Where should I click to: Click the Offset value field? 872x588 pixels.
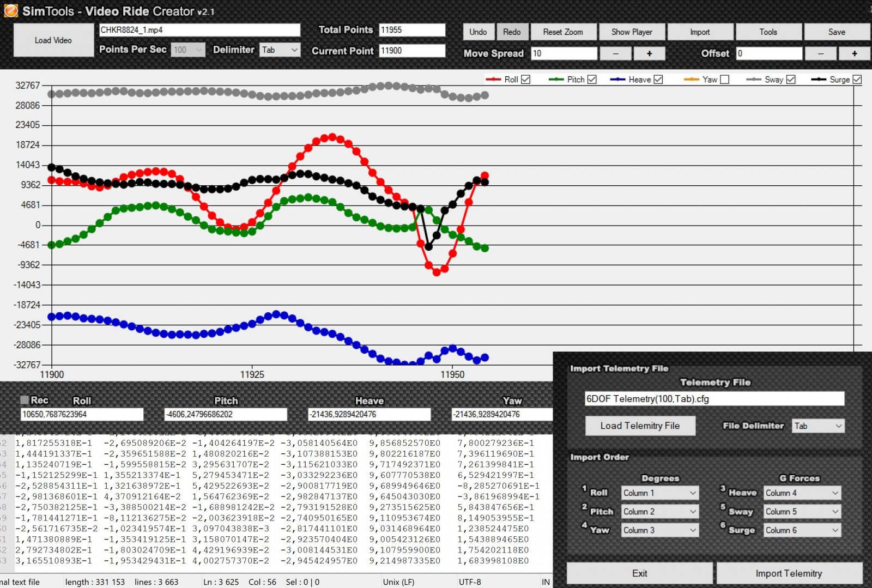coord(769,53)
